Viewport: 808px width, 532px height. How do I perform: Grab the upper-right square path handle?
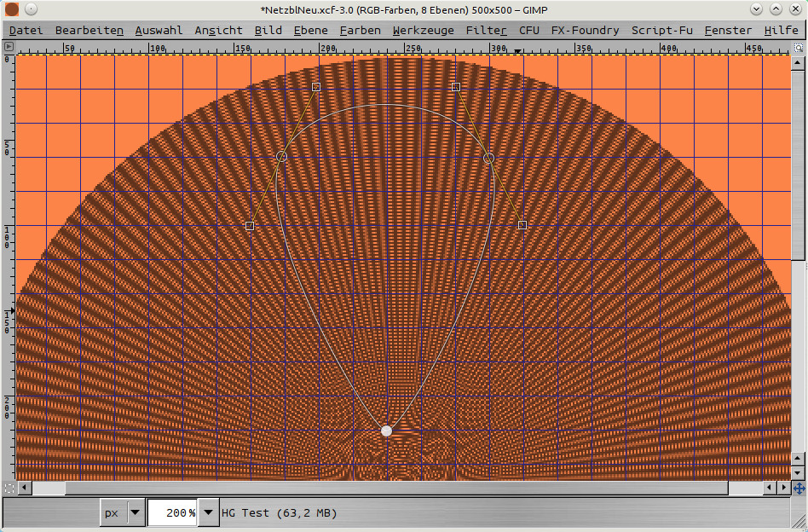(x=456, y=87)
